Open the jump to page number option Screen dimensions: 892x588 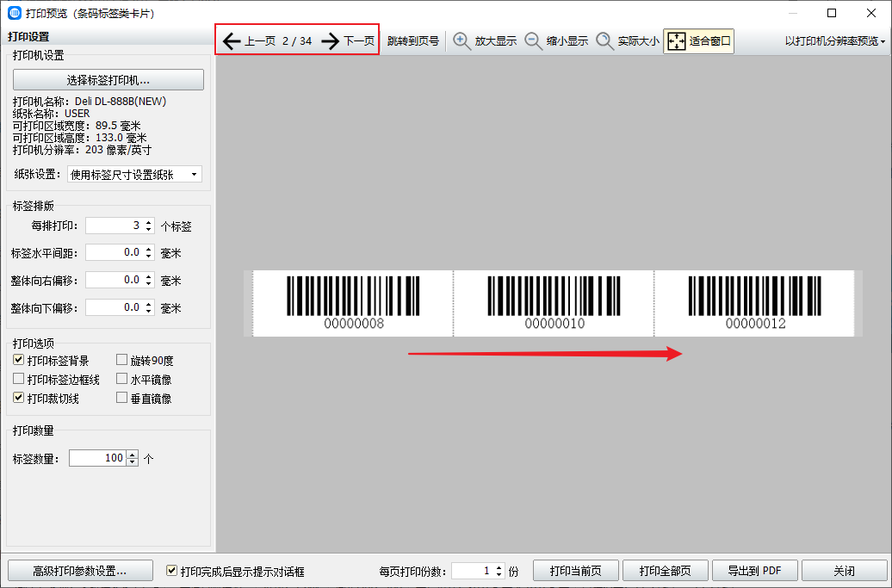(413, 41)
